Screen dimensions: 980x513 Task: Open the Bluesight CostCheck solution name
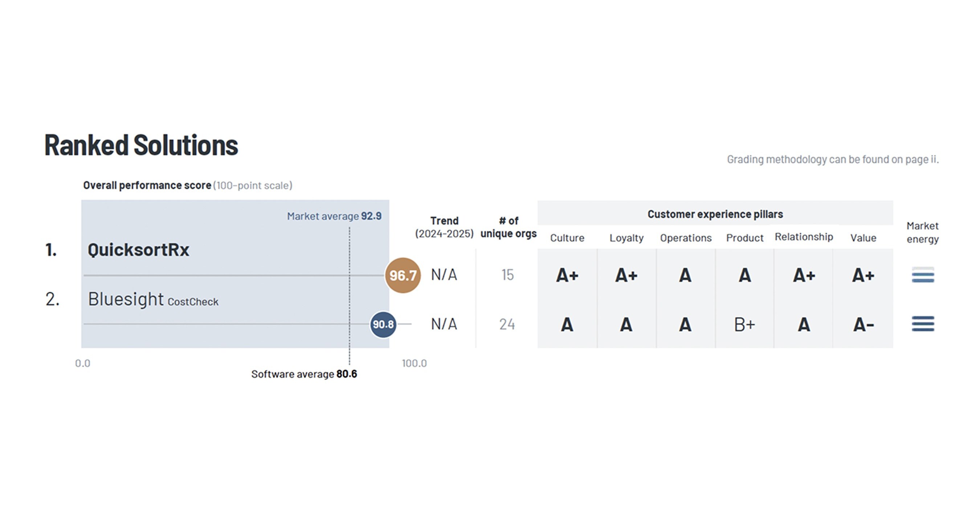tap(153, 299)
